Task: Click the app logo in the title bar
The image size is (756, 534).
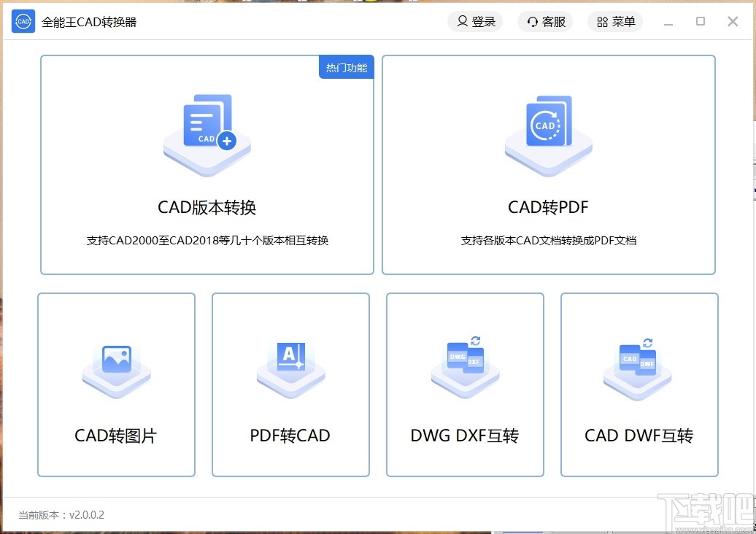Action: (x=23, y=21)
